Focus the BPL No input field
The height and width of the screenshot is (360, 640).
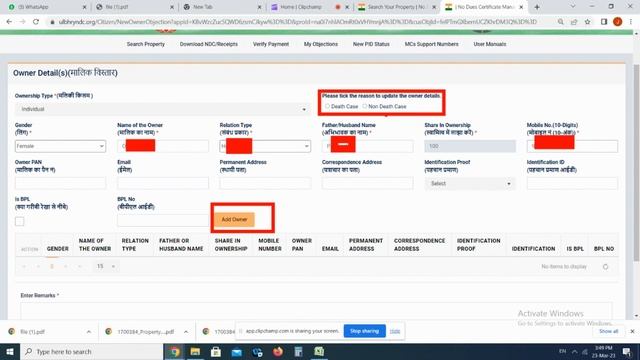coord(163,220)
